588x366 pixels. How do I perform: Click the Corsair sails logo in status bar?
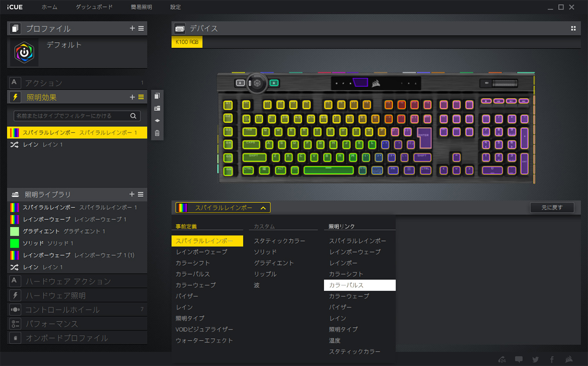tap(569, 360)
